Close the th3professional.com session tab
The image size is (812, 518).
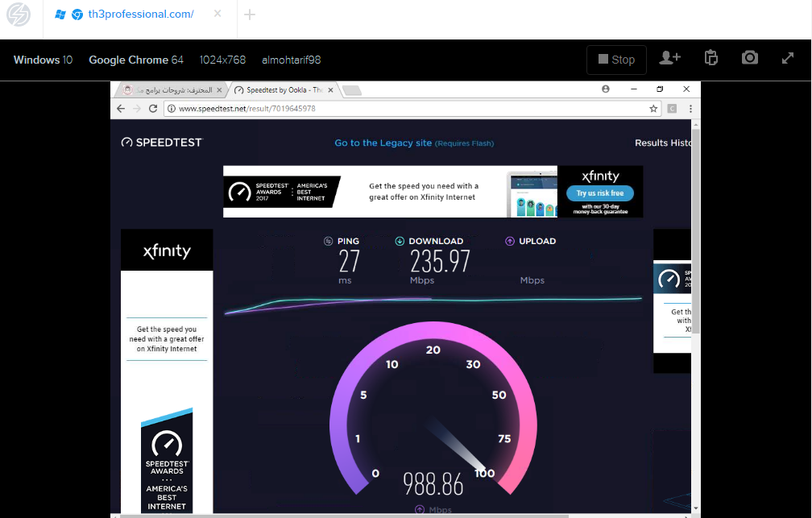(x=218, y=15)
